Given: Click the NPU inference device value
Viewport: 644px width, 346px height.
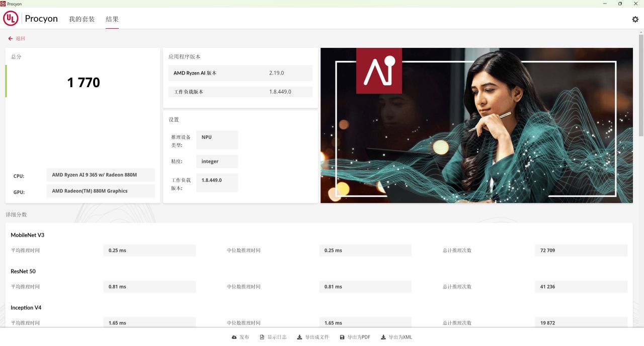Looking at the screenshot, I should pyautogui.click(x=217, y=140).
